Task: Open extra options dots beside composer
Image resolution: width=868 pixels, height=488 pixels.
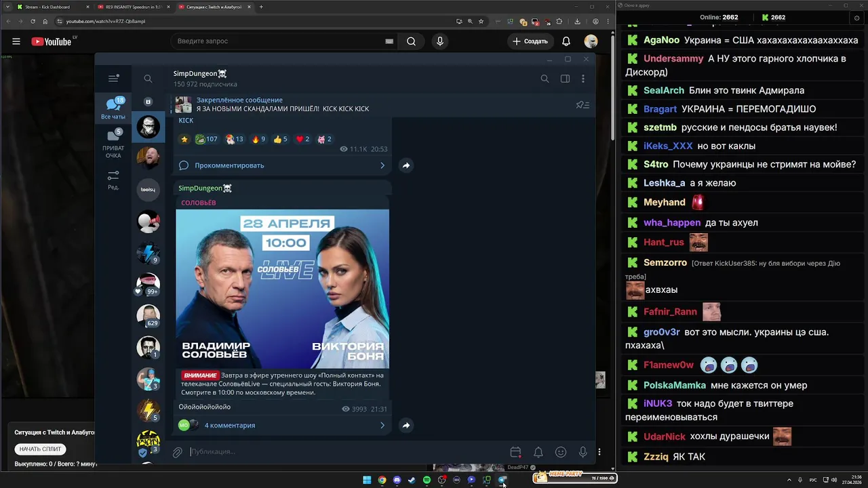Action: (599, 452)
